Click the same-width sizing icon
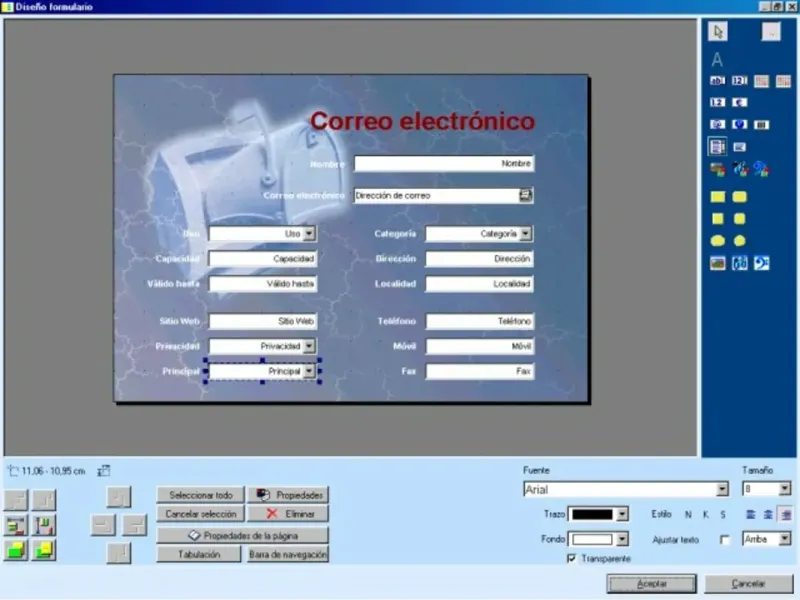The image size is (800, 600). pyautogui.click(x=16, y=526)
